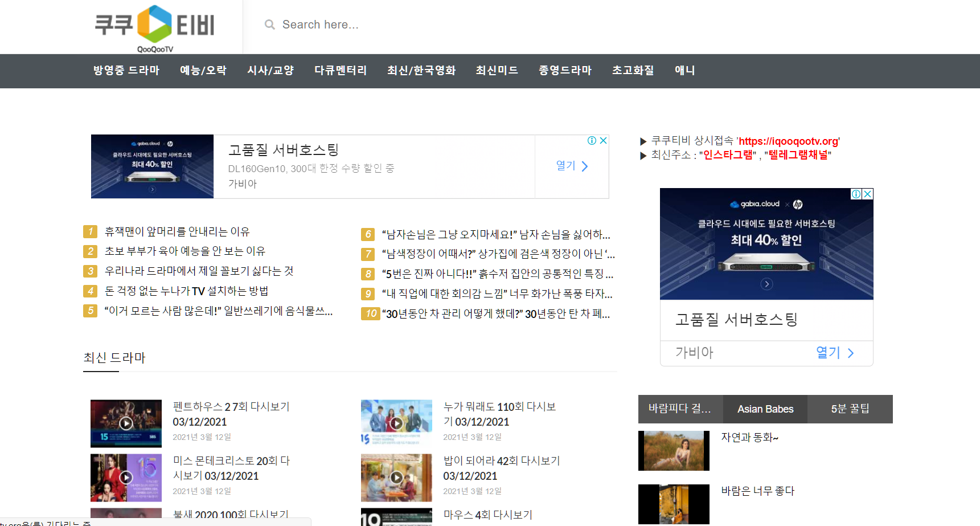The height and width of the screenshot is (526, 980).
Task: Open the 종영드라마 menu
Action: (x=565, y=70)
